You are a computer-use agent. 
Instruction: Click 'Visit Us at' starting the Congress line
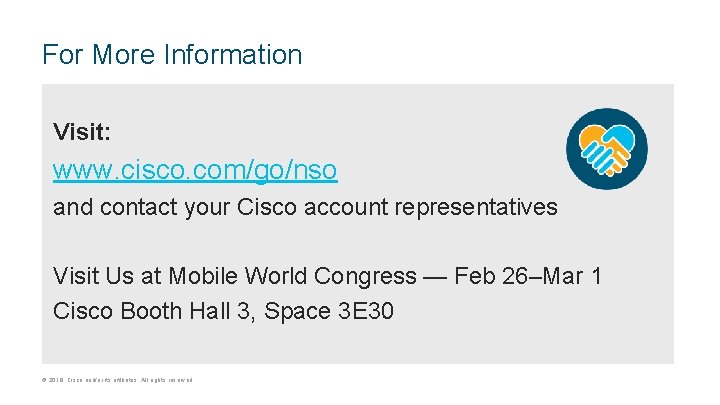107,276
